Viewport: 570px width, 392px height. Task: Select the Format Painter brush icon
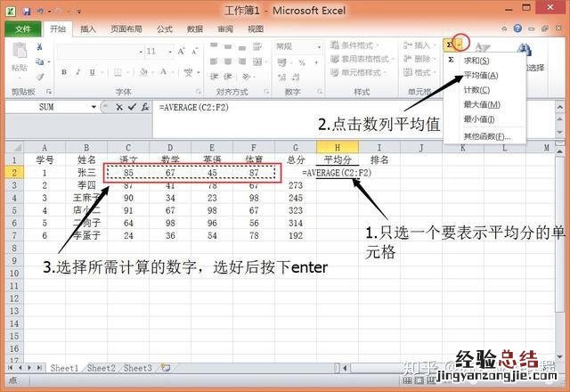point(39,77)
